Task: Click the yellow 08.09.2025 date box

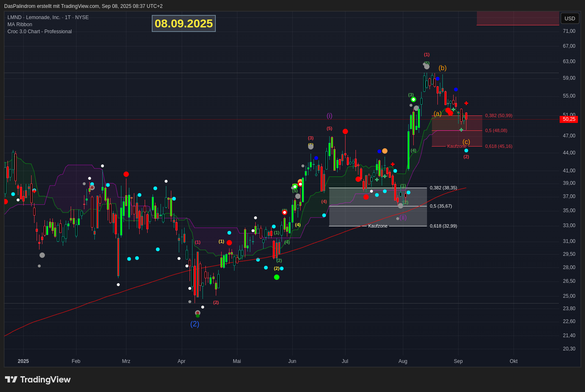Action: 184,24
